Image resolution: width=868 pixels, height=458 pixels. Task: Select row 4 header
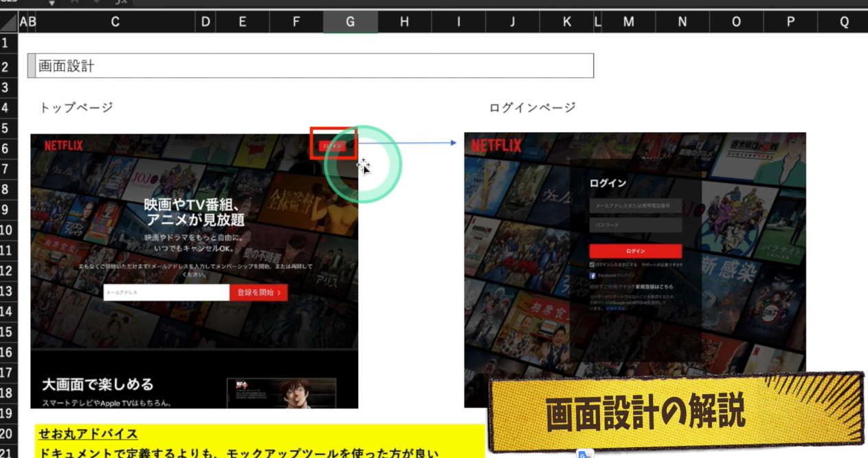(9, 107)
